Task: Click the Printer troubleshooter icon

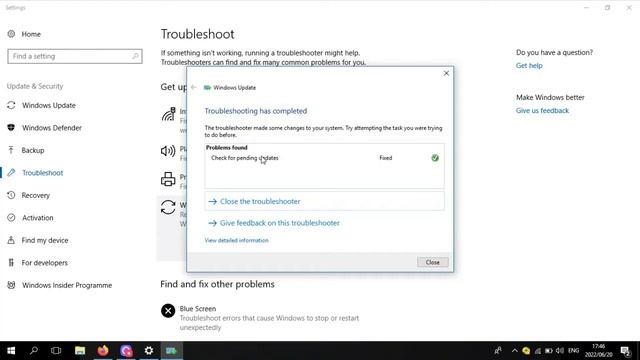Action: pyautogui.click(x=168, y=179)
